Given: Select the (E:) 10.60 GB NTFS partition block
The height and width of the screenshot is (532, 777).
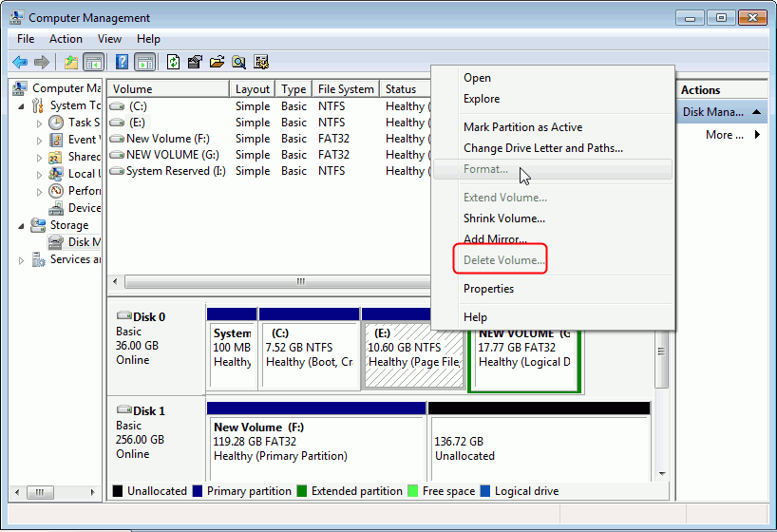Looking at the screenshot, I should click(x=414, y=355).
